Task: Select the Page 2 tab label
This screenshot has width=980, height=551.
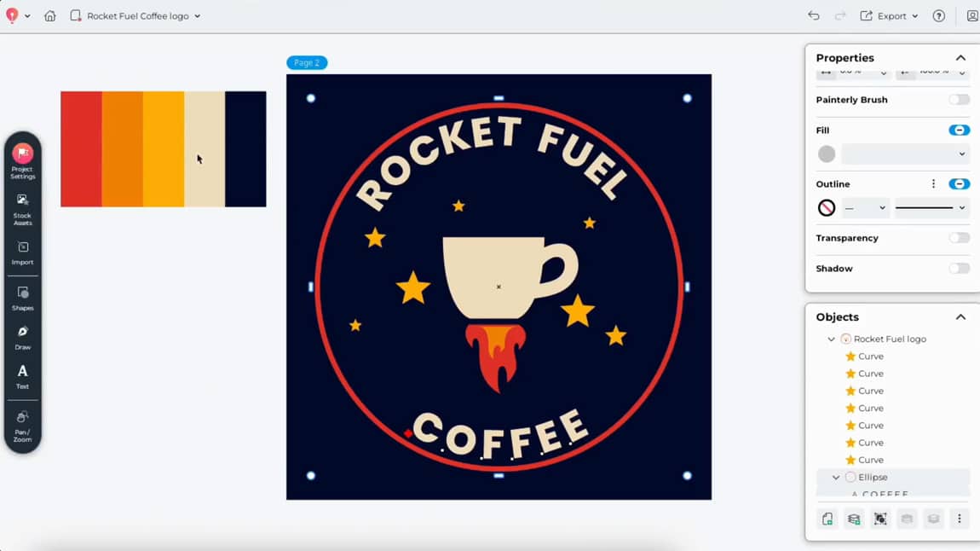Action: tap(307, 63)
